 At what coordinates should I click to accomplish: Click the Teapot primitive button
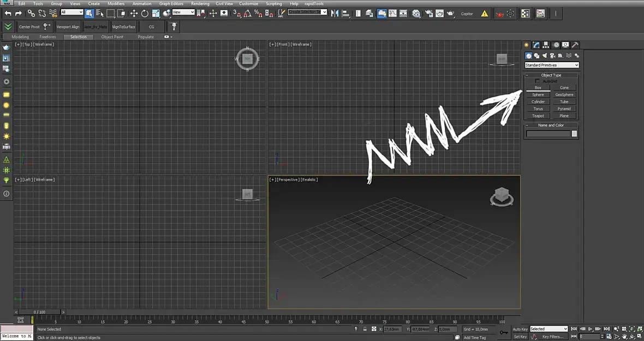point(538,116)
